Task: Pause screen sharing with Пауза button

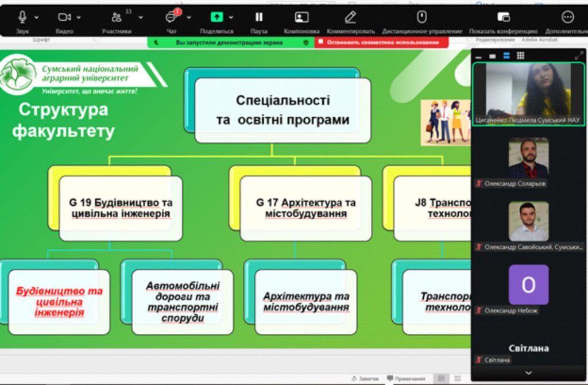Action: pyautogui.click(x=259, y=17)
